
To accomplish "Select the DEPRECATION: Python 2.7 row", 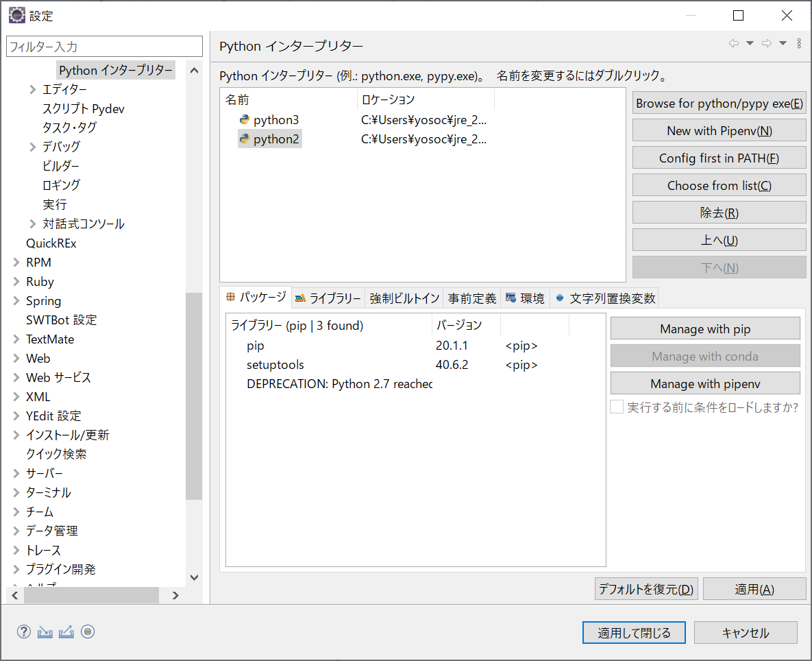I will tap(415, 384).
